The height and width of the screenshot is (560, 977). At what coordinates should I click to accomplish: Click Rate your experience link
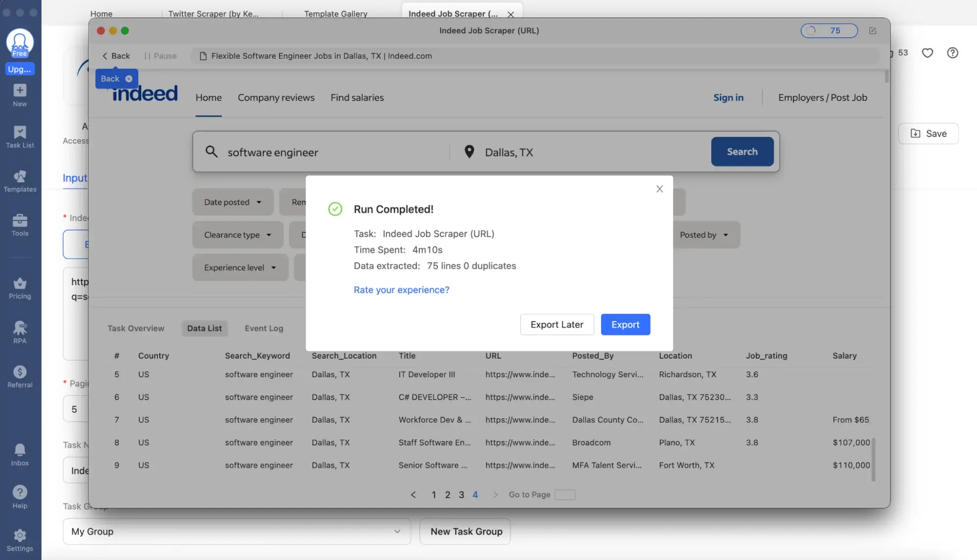pos(401,290)
